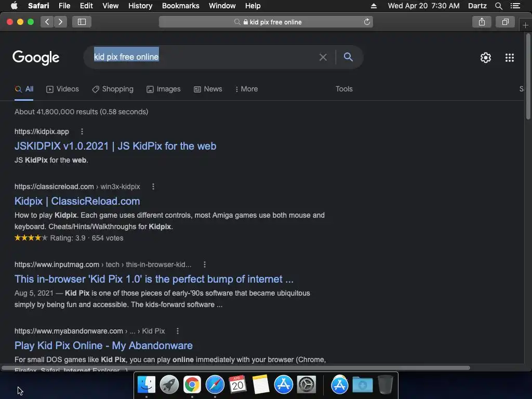Open a new tab with the plus button
The height and width of the screenshot is (399, 532).
tap(525, 25)
